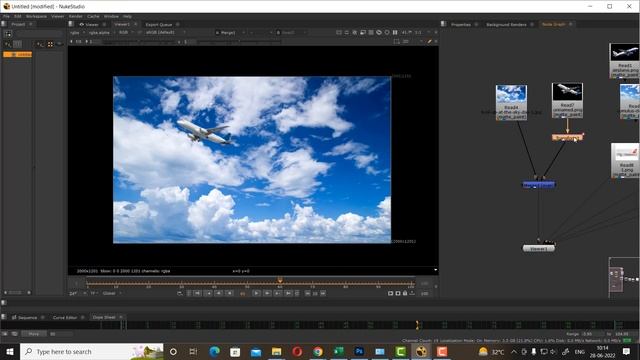The image size is (640, 360).
Task: Click the Read4 sky image node thumbnail
Action: tap(511, 94)
